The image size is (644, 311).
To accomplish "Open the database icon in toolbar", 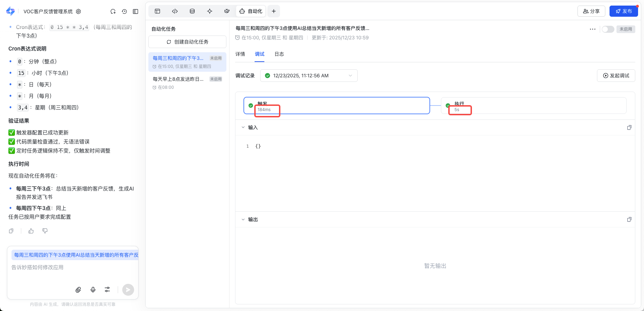I will 192,11.
